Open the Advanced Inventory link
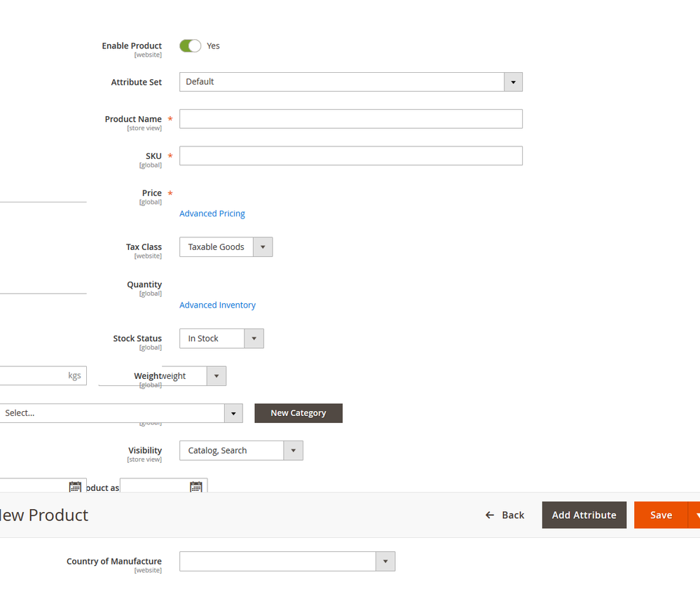Image resolution: width=700 pixels, height=596 pixels. (217, 305)
